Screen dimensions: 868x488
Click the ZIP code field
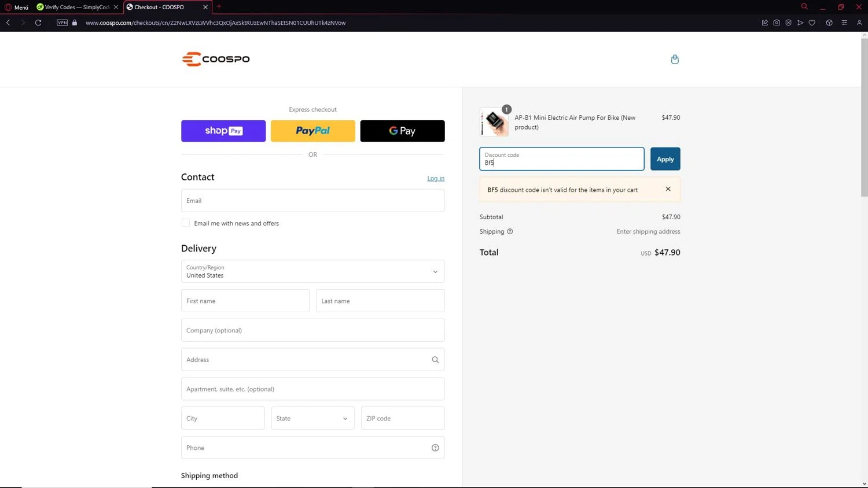click(403, 418)
